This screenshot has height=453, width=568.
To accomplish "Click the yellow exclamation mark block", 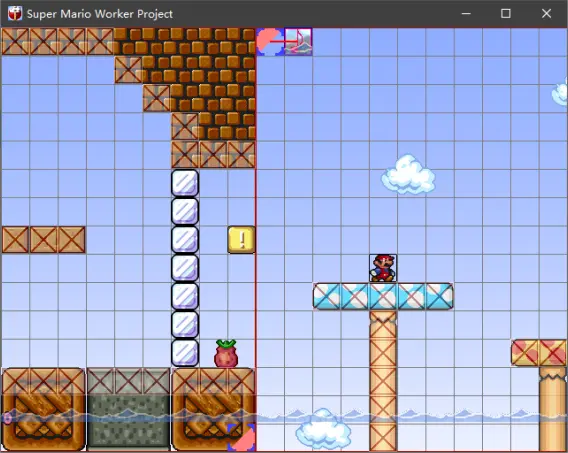I will [242, 239].
